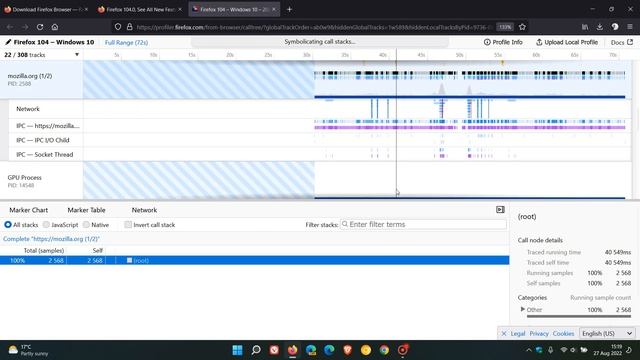Bookmark this page with the star
The image size is (640, 360).
[522, 27]
